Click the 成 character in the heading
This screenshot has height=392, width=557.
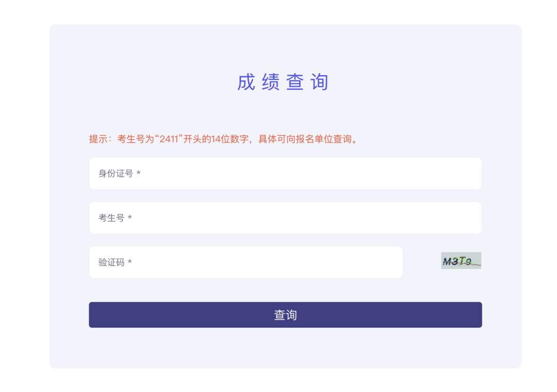(x=246, y=82)
